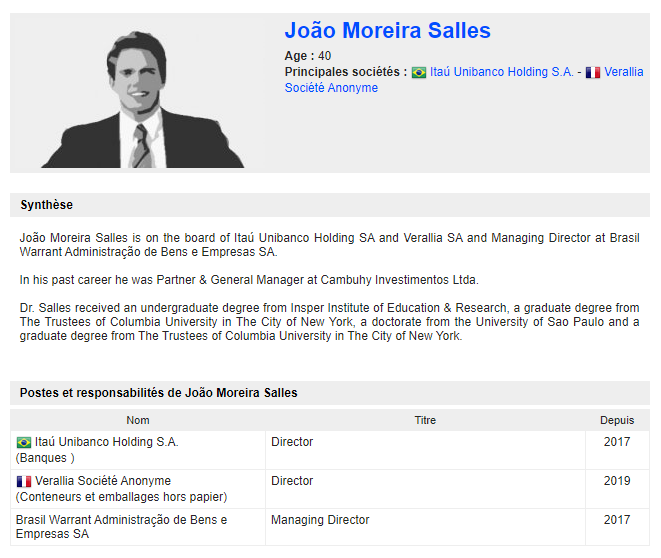Click the Nom column header
The height and width of the screenshot is (558, 661).
pyautogui.click(x=138, y=421)
